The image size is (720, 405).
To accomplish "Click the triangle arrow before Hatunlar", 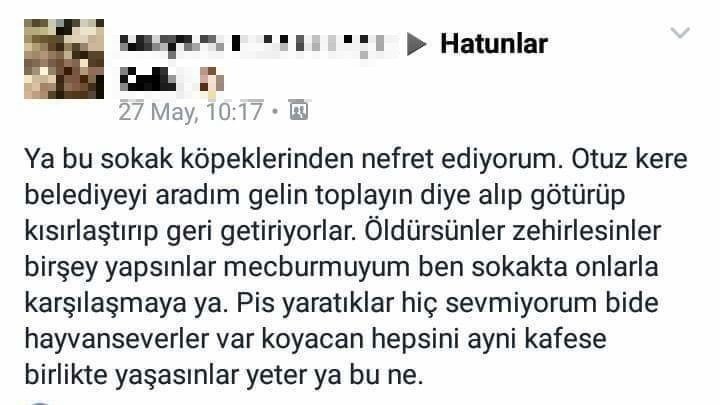I will pos(416,45).
